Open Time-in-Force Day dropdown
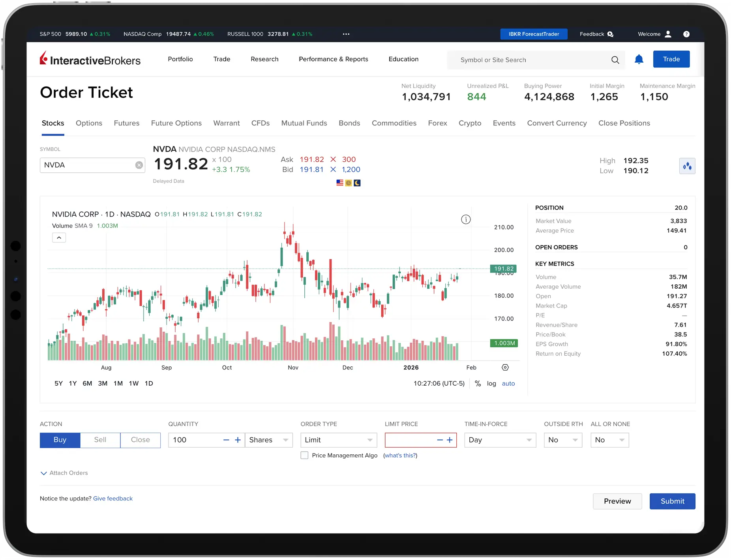This screenshot has width=731, height=560. coord(500,440)
